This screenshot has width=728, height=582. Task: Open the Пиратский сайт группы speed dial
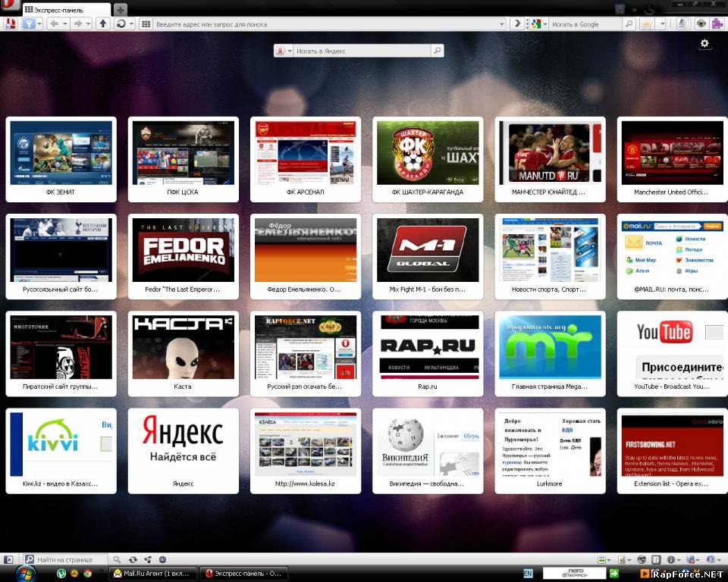click(61, 354)
